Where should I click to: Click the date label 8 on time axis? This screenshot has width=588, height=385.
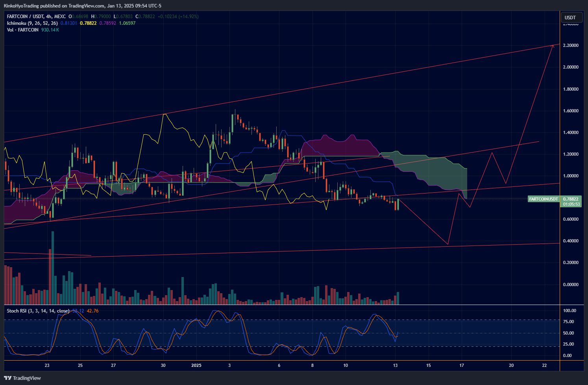click(x=312, y=365)
